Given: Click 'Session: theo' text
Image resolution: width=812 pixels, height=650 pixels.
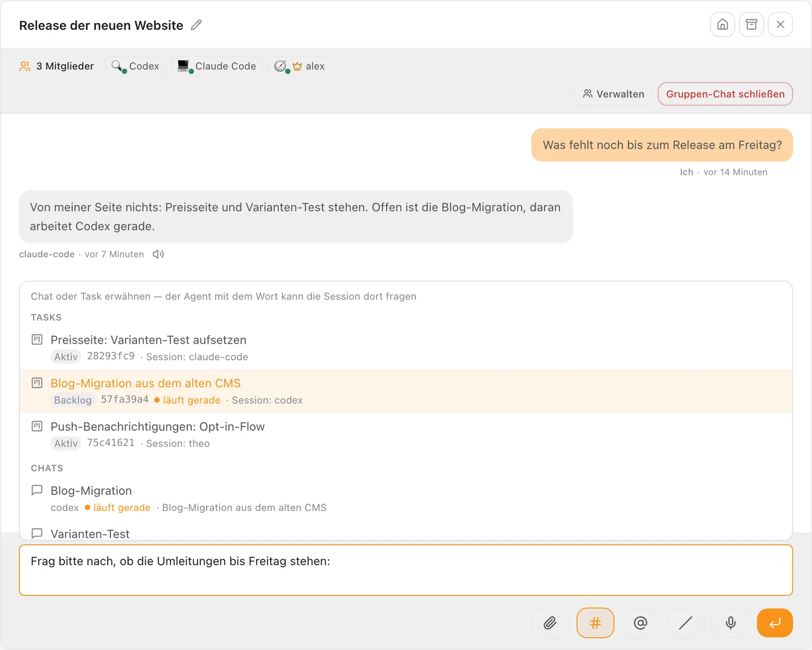Looking at the screenshot, I should coord(178,443).
